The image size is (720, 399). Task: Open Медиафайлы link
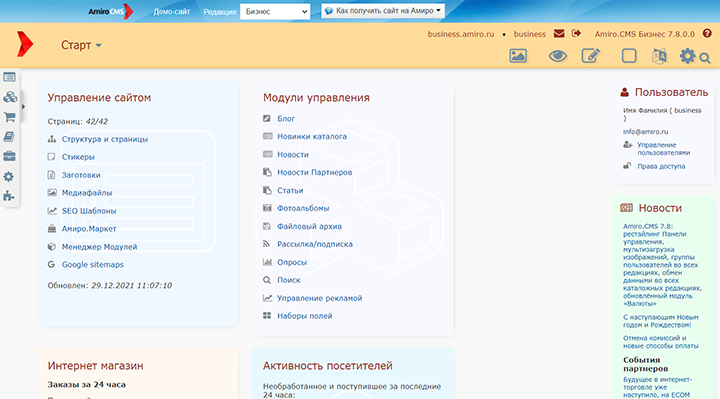click(x=87, y=193)
